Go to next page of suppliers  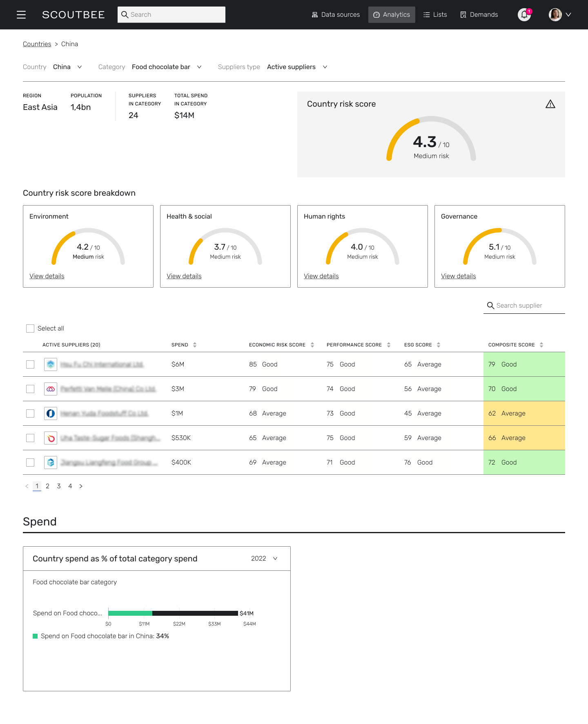[x=81, y=486]
